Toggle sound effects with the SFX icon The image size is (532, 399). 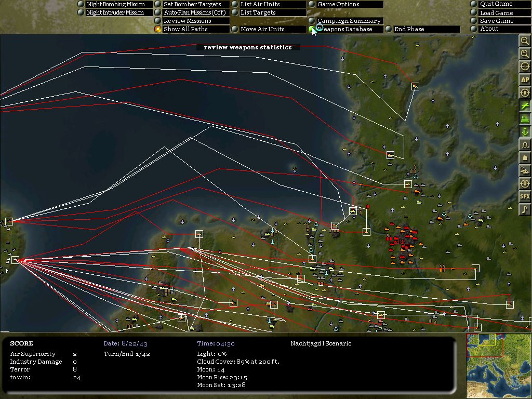click(525, 196)
